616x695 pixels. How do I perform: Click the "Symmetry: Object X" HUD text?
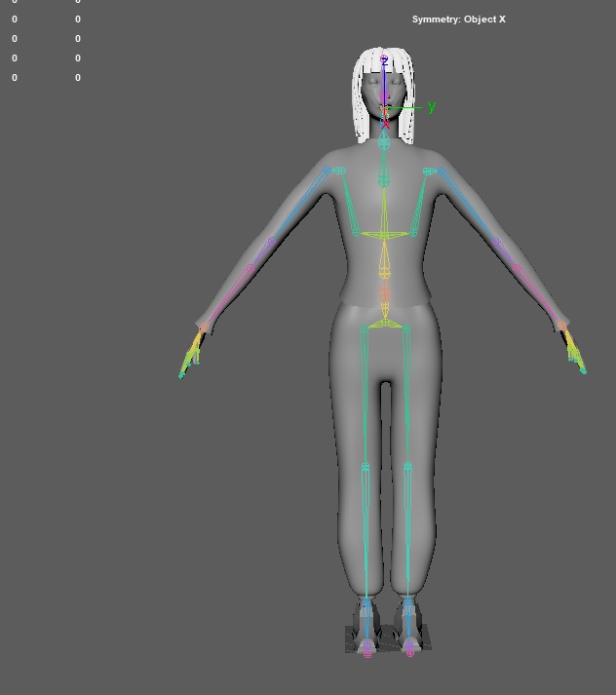(x=459, y=19)
